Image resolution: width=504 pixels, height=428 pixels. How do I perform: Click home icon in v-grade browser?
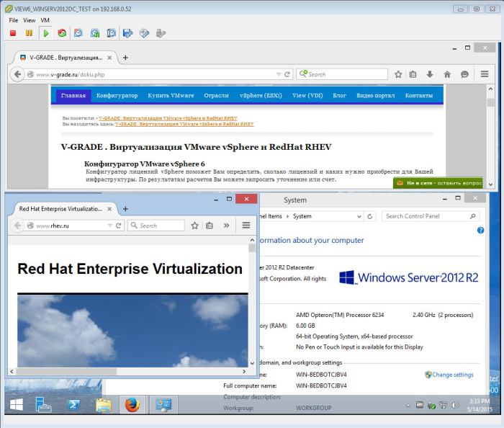(x=447, y=74)
